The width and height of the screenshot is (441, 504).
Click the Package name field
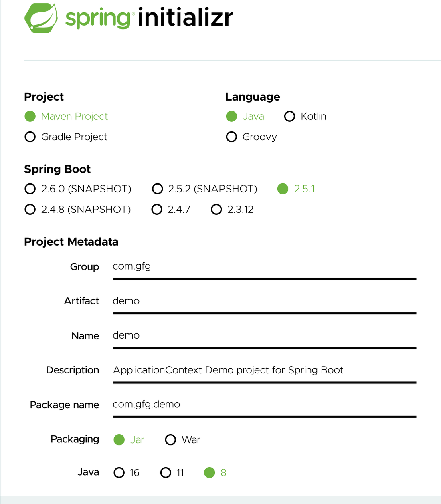[x=264, y=405]
